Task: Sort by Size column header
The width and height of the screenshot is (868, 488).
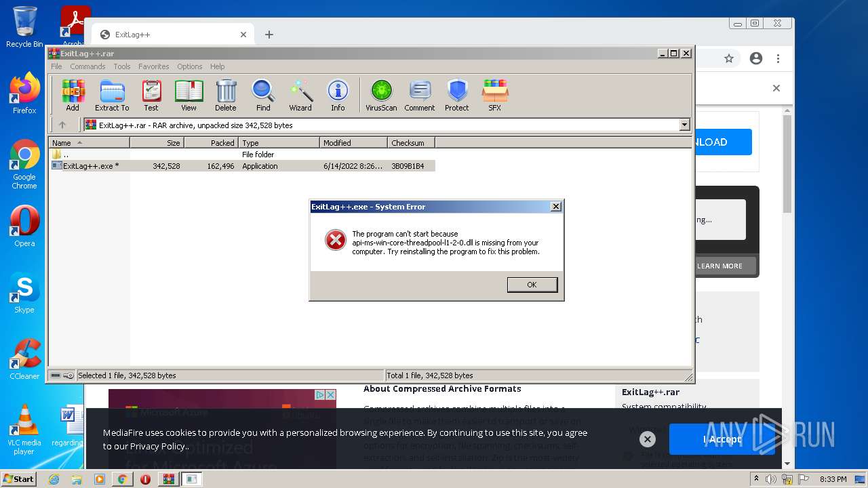Action: (x=157, y=142)
